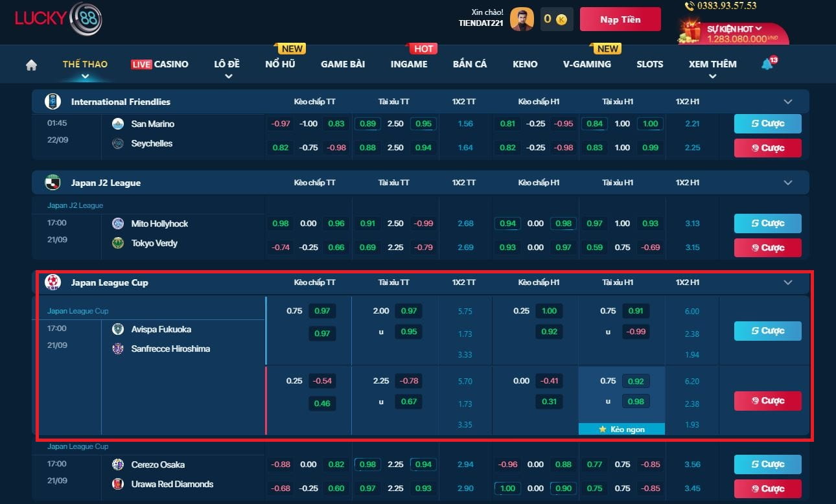This screenshot has width=836, height=504.
Task: Click the phone hotline icon
Action: [x=691, y=6]
